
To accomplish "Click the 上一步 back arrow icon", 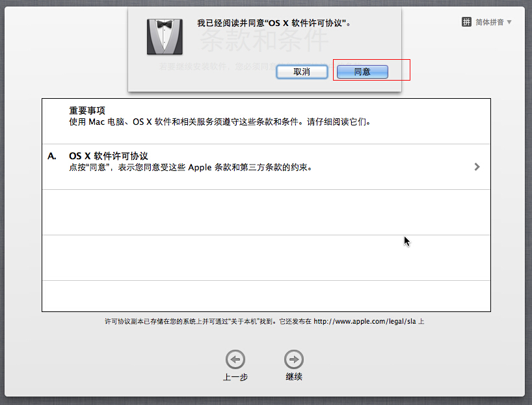I will pyautogui.click(x=235, y=359).
